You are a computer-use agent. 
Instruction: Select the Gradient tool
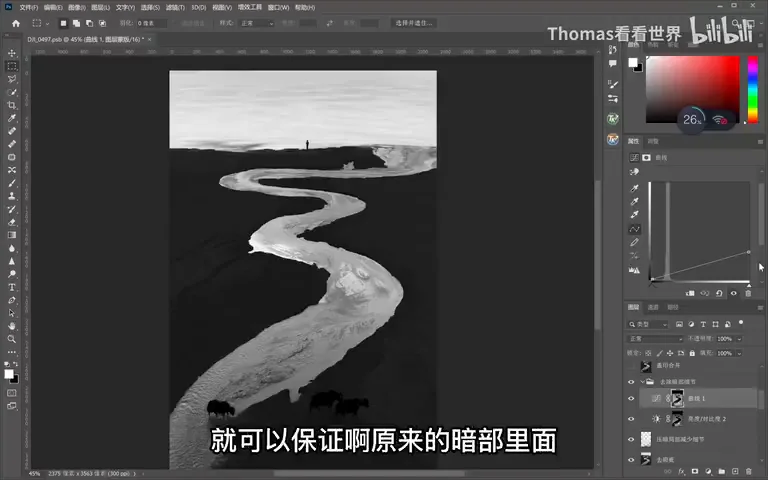pos(12,235)
